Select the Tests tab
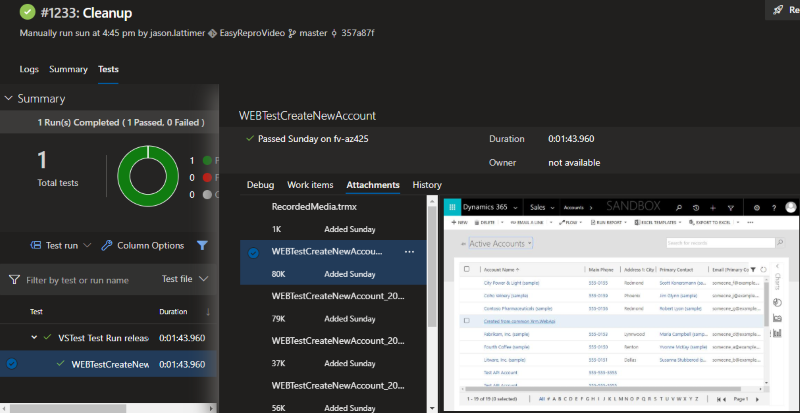Image resolution: width=800 pixels, height=413 pixels. pos(108,69)
